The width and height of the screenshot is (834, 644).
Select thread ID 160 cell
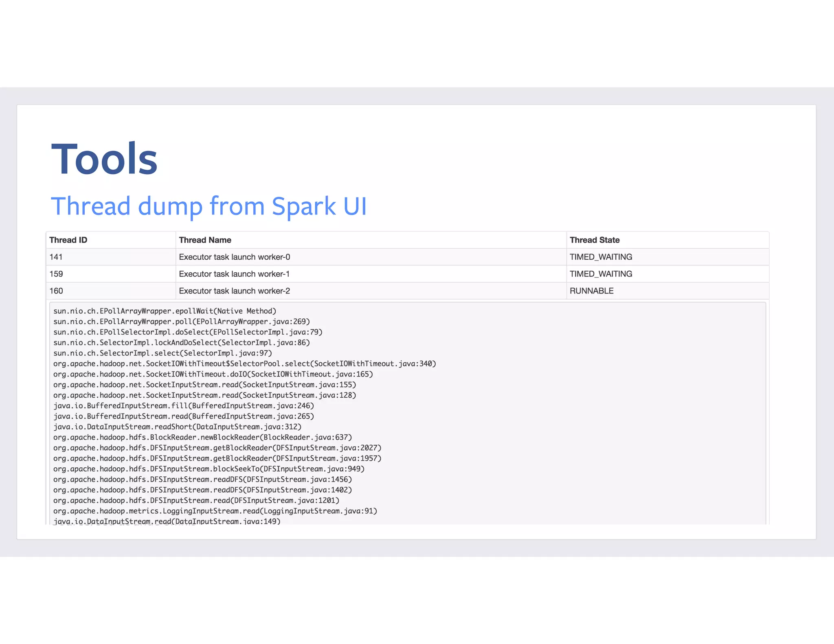tap(111, 291)
